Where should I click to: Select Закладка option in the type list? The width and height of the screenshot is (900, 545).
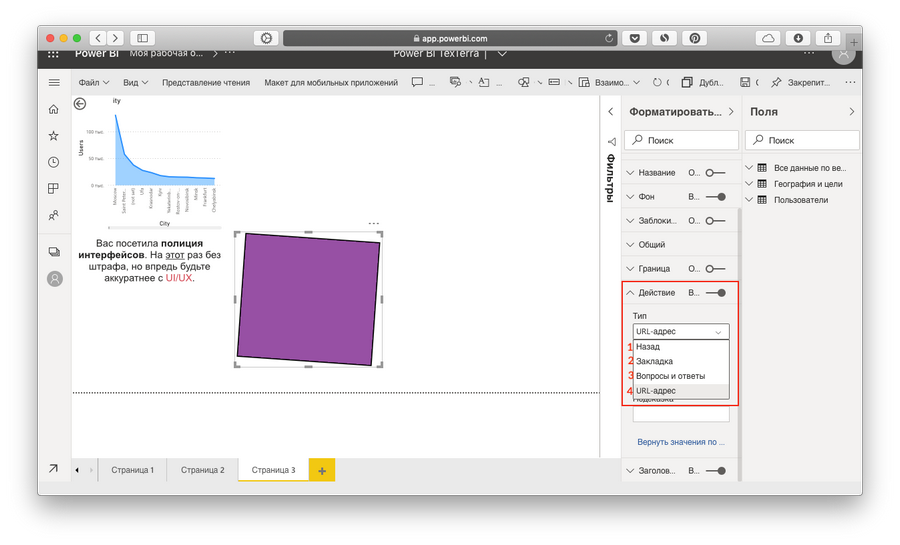[655, 361]
